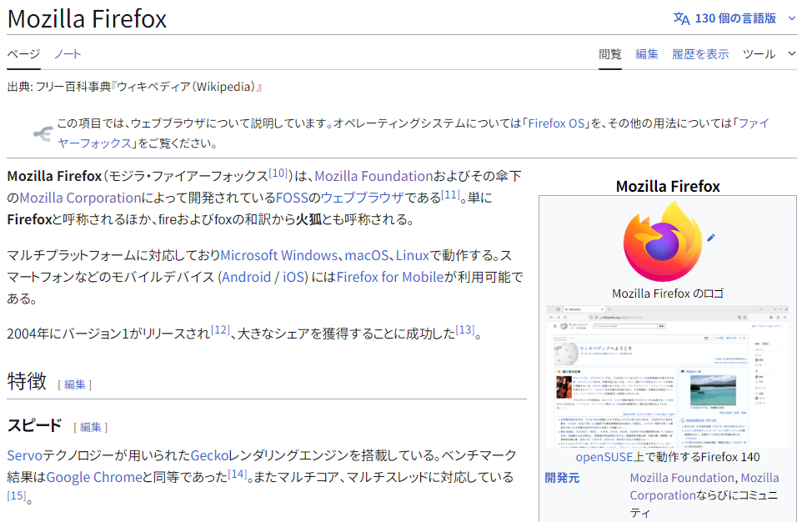Edit the スピード section
This screenshot has height=522, width=812.
tap(91, 427)
